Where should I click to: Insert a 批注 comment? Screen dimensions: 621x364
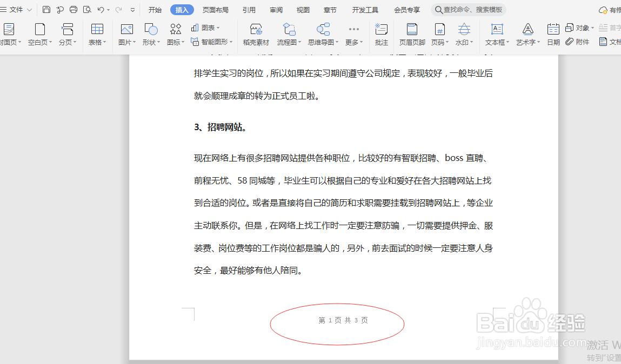tap(382, 35)
